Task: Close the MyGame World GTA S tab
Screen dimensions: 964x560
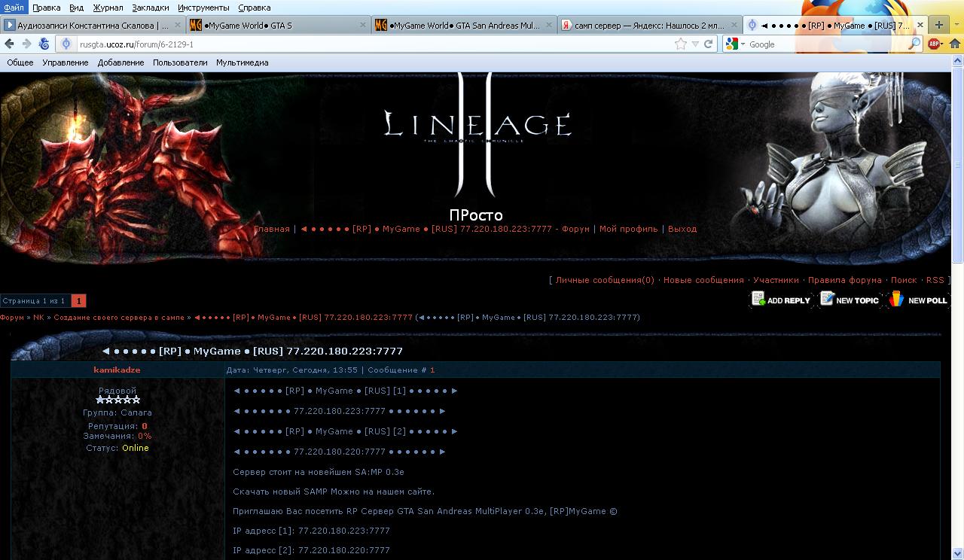Action: click(363, 25)
